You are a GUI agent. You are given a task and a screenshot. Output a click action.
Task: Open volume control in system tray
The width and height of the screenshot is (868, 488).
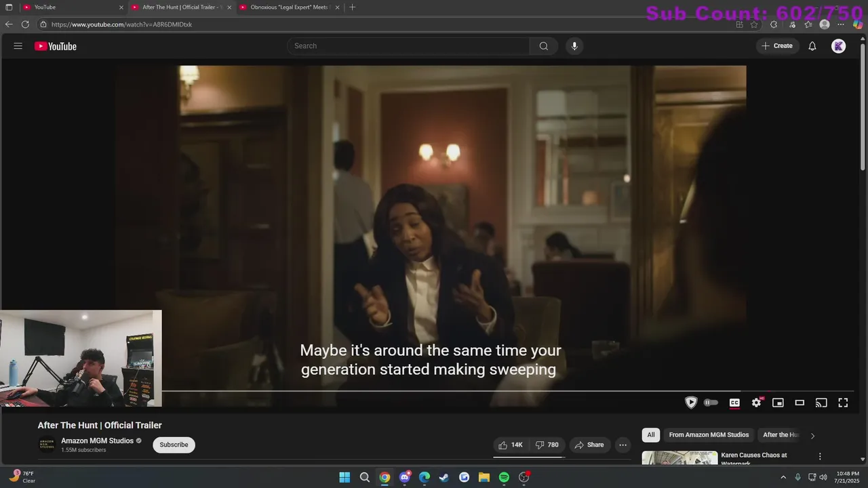click(823, 477)
